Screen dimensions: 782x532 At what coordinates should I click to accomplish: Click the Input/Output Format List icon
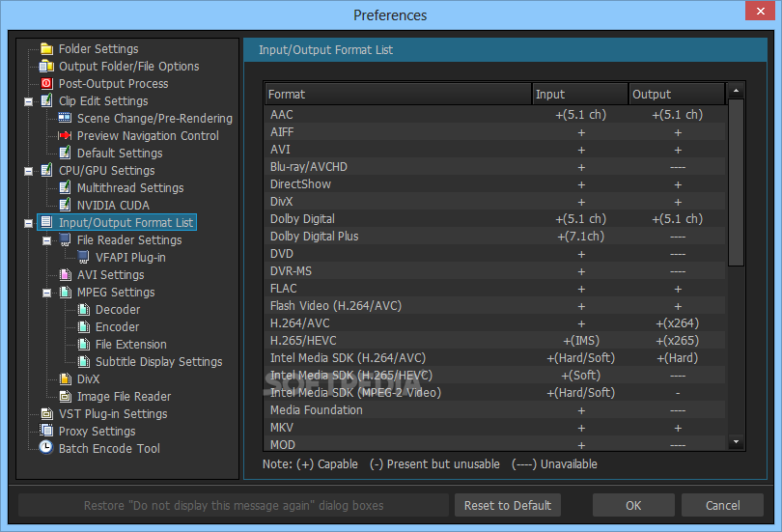pos(46,222)
